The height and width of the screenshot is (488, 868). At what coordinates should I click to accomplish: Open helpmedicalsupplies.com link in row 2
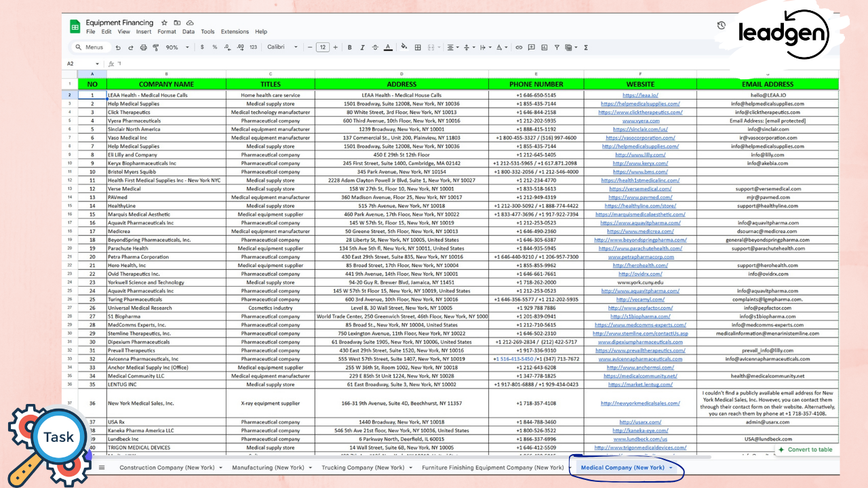click(x=640, y=104)
